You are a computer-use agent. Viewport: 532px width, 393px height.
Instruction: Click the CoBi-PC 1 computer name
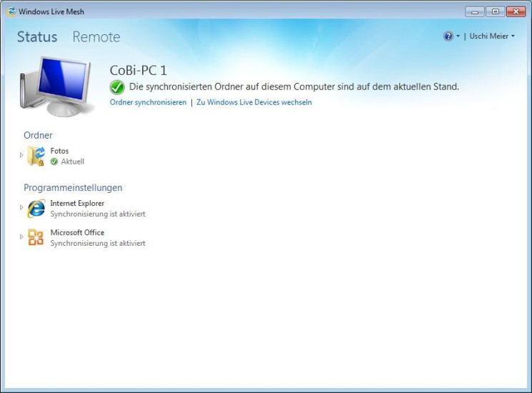tap(138, 70)
